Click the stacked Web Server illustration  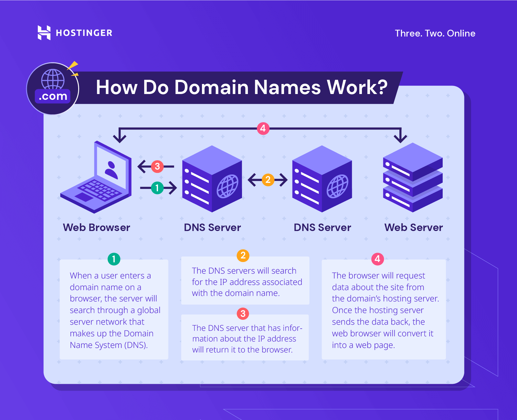tap(413, 177)
